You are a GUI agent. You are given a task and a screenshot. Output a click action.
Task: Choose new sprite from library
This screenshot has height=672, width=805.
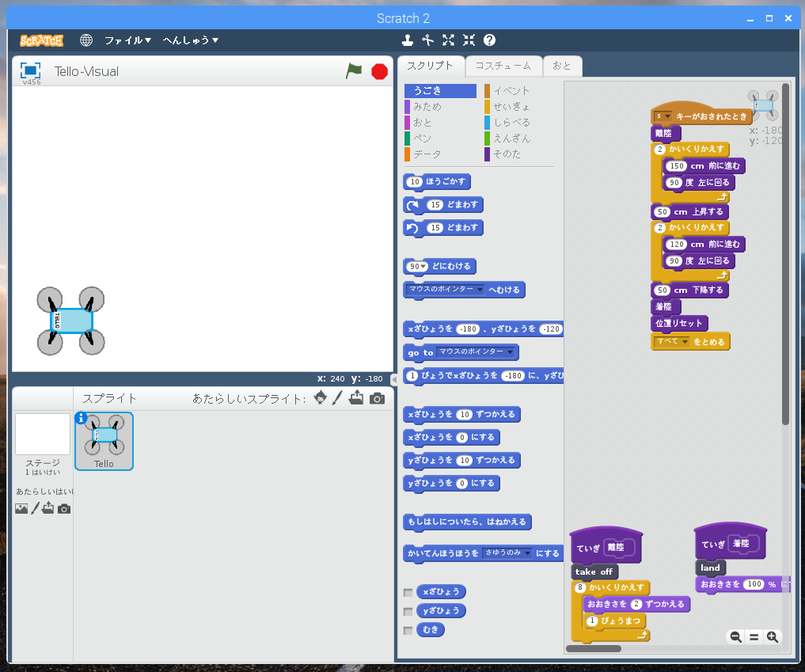click(x=321, y=398)
